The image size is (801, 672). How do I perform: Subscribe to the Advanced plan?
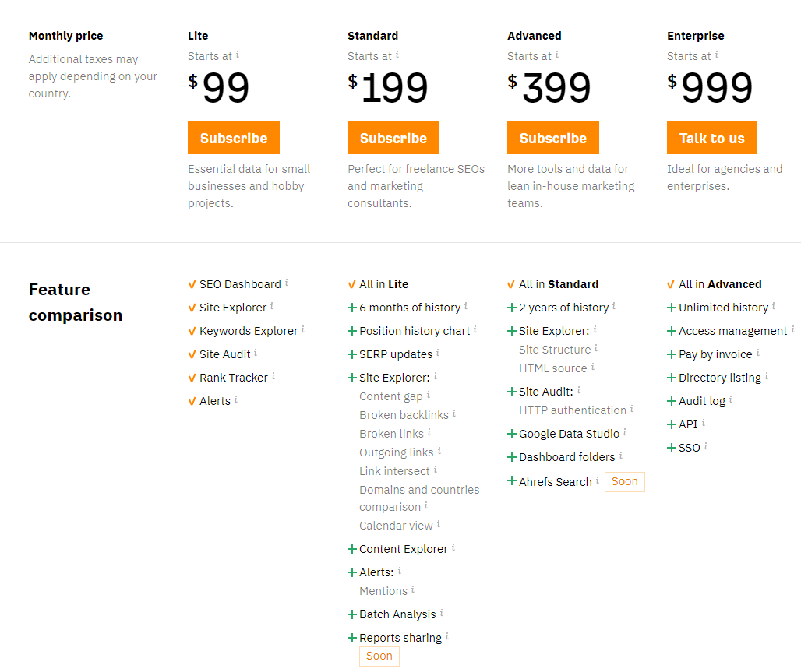click(x=553, y=138)
